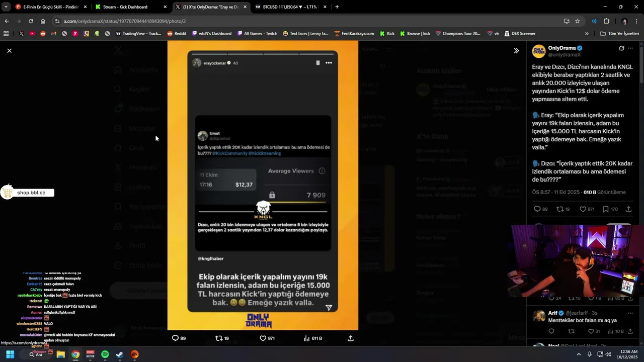
Task: Open a new browser tab
Action: pyautogui.click(x=337, y=7)
